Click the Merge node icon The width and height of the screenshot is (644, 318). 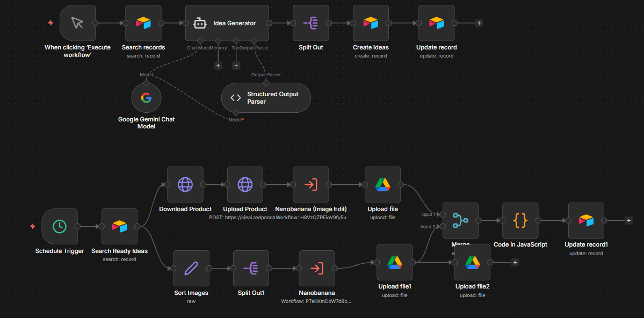pyautogui.click(x=460, y=220)
